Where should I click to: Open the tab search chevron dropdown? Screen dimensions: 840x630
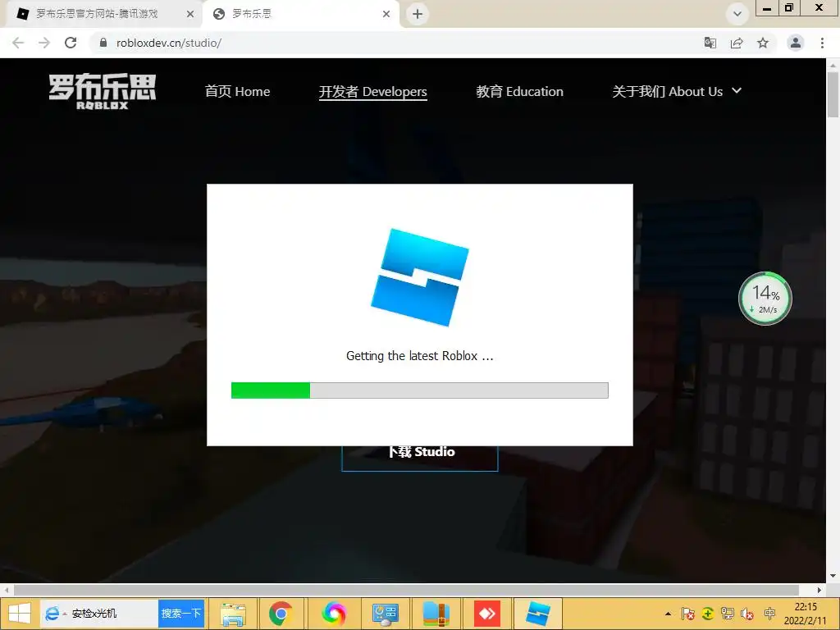[x=737, y=14]
